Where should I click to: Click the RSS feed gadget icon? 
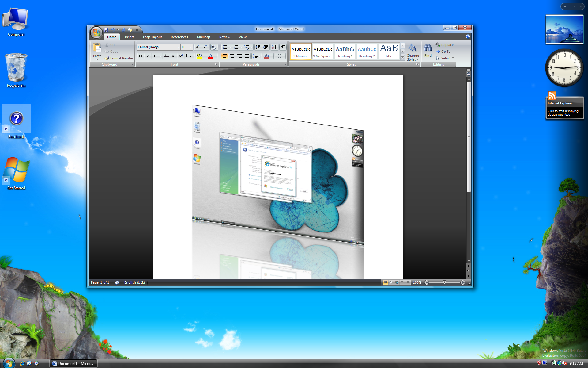coord(552,95)
